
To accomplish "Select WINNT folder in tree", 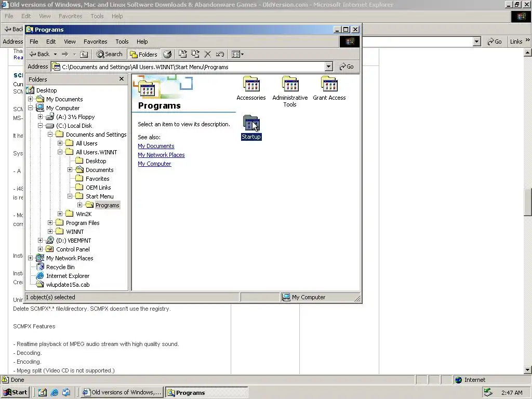I will [x=75, y=231].
